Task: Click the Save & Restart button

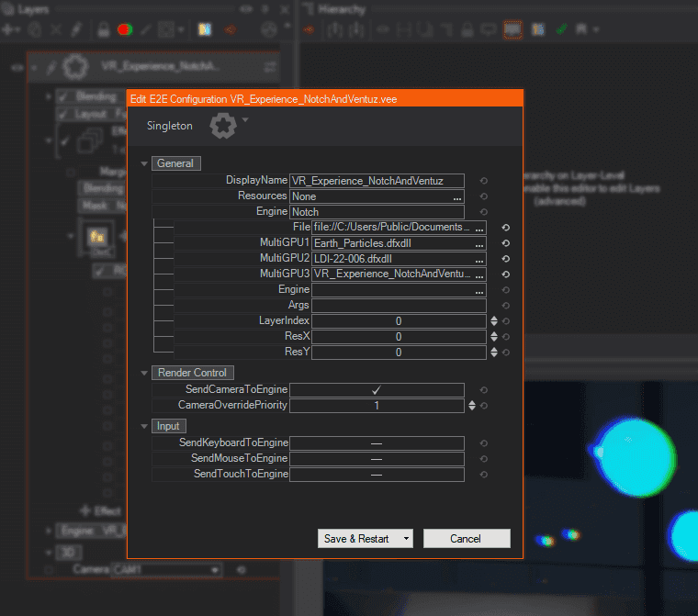Action: pyautogui.click(x=356, y=539)
